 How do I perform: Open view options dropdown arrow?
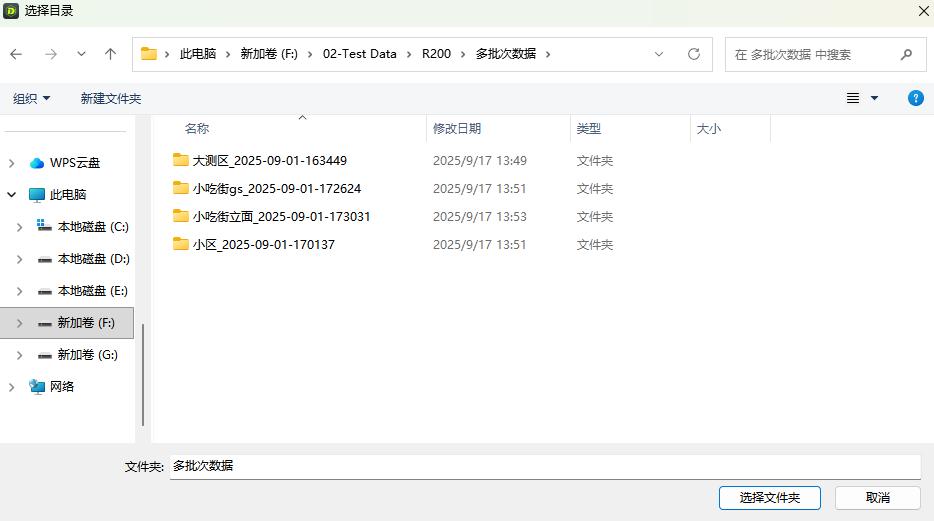pyautogui.click(x=874, y=98)
